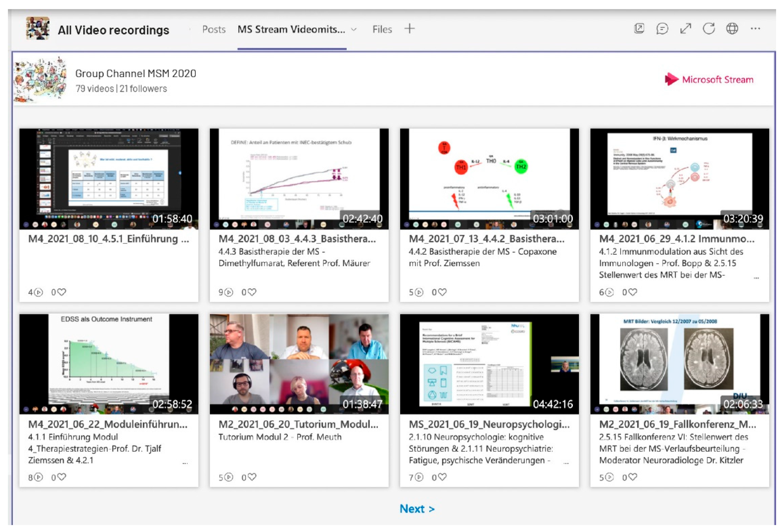Go to Next page of videos
The width and height of the screenshot is (784, 532).
click(417, 509)
